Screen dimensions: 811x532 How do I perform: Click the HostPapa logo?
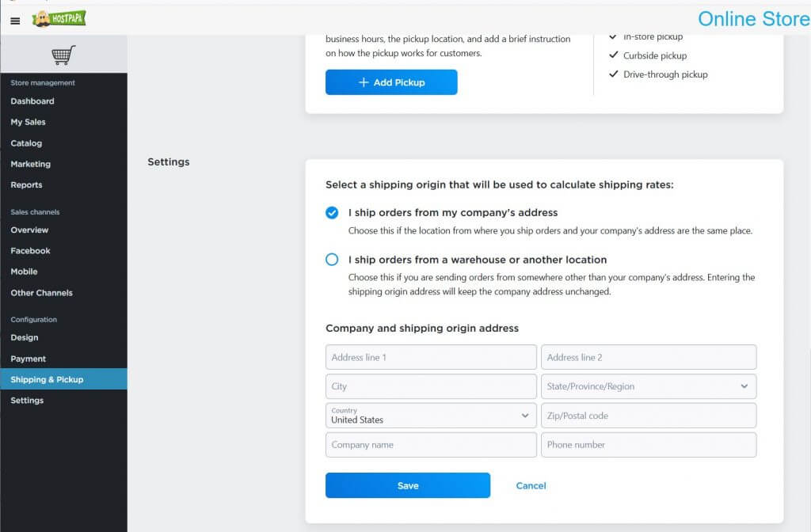tap(61, 17)
